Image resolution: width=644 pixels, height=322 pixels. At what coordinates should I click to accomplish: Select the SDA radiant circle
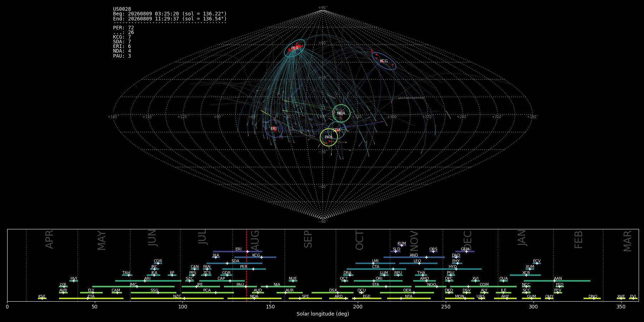point(337,130)
